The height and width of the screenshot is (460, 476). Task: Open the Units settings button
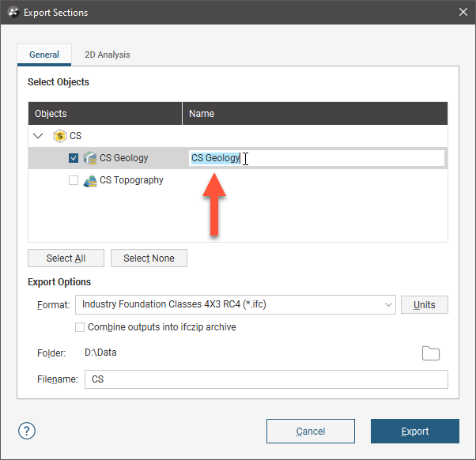pos(424,304)
